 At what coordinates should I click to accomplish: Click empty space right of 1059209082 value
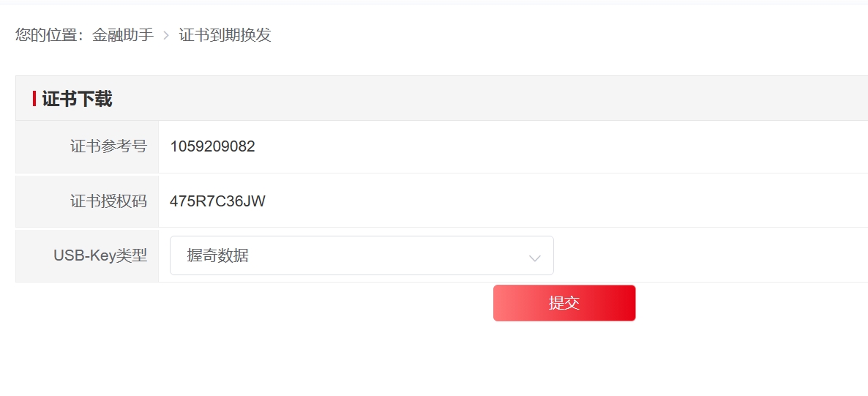[553, 147]
